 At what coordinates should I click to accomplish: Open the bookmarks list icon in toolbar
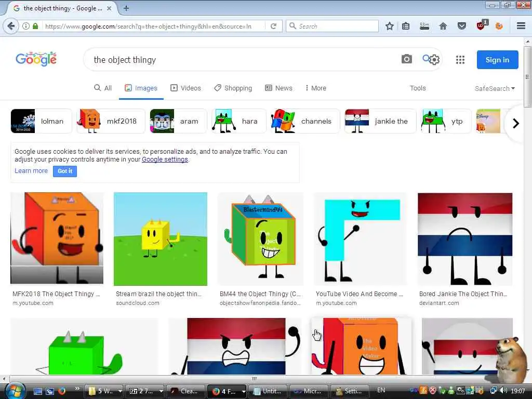pos(406,26)
